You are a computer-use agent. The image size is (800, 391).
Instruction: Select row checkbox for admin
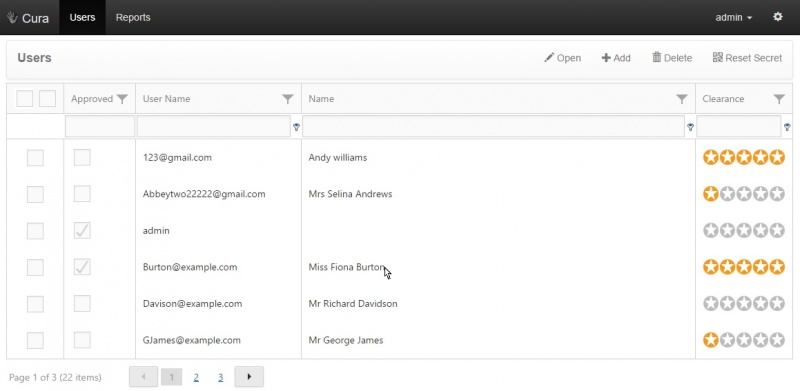35,231
